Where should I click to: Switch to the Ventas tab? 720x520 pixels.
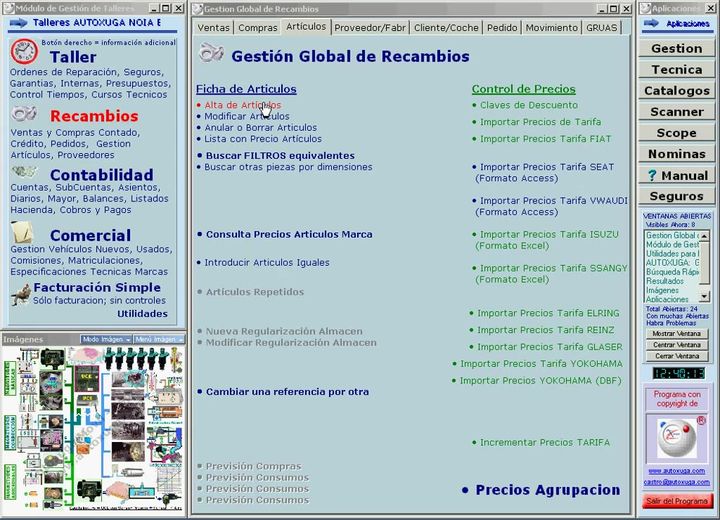[x=213, y=28]
